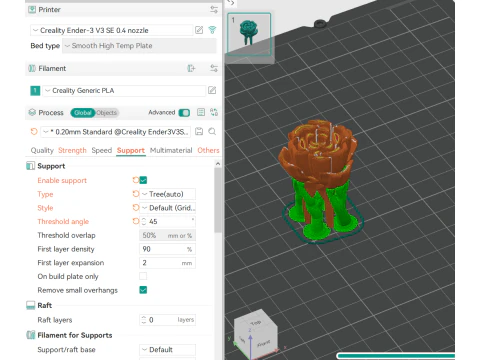The height and width of the screenshot is (360, 480).
Task: Open the Multimaterial tab
Action: click(171, 150)
